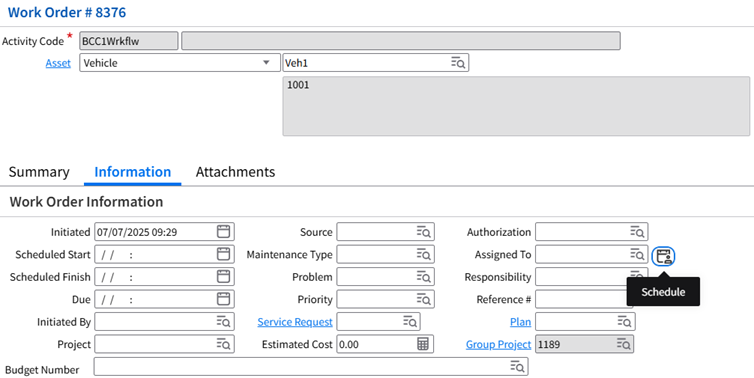Click the Source lookup icon

(423, 232)
